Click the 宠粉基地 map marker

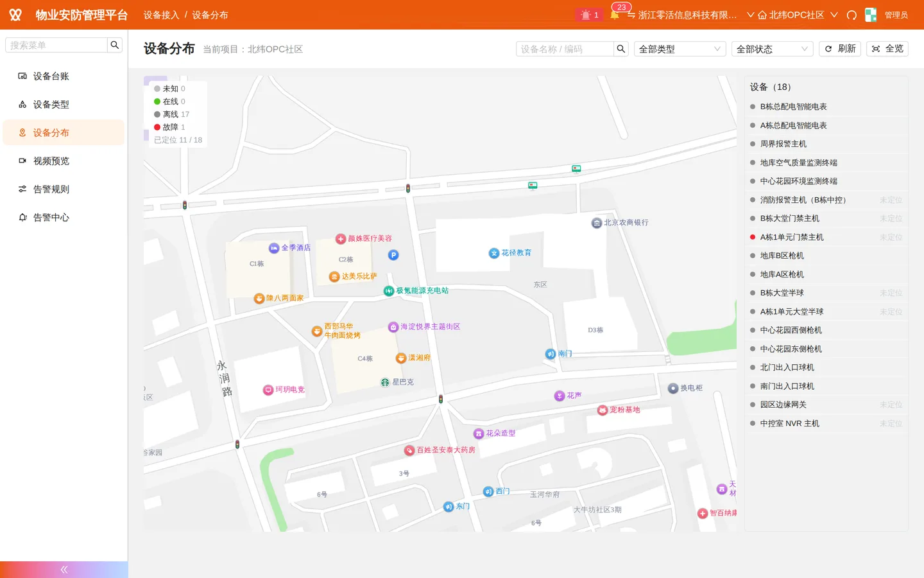(x=603, y=410)
